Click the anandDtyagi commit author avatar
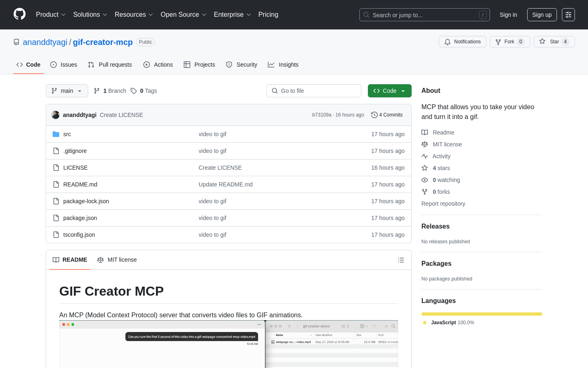 56,115
